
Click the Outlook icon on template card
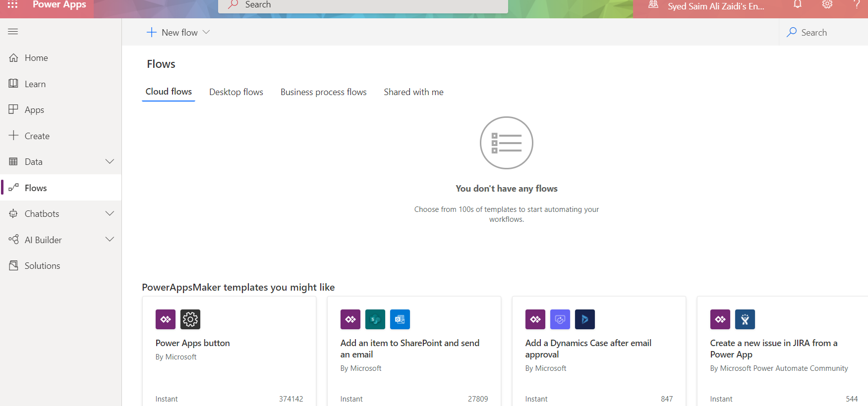coord(400,319)
